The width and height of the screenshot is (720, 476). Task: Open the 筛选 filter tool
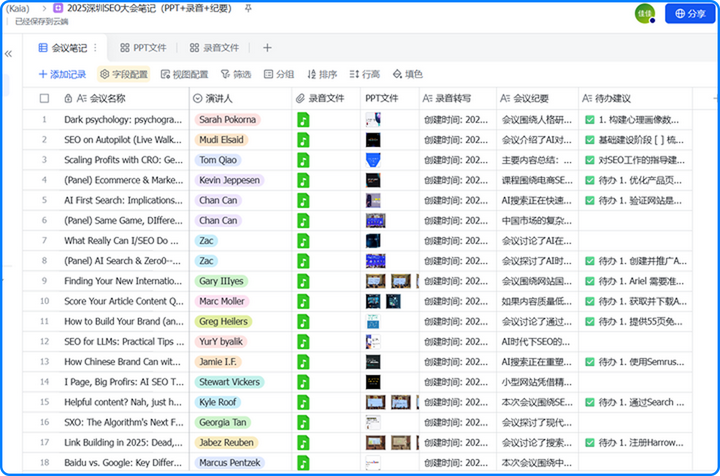pyautogui.click(x=236, y=74)
